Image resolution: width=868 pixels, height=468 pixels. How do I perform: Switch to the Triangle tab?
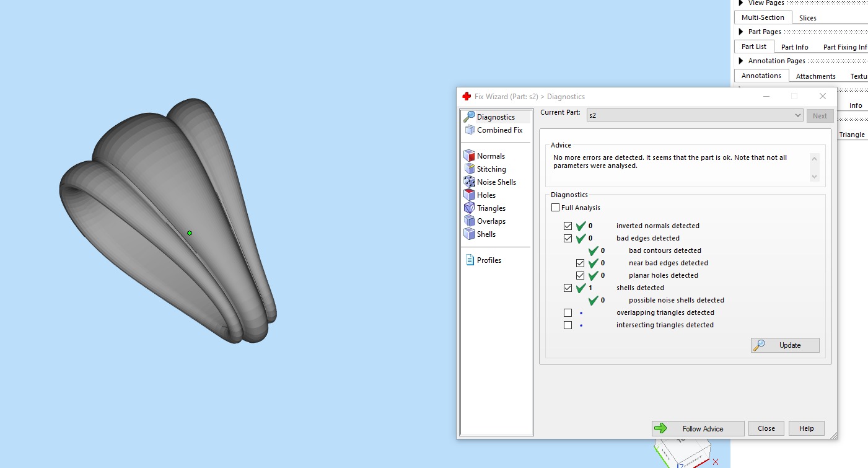(852, 135)
